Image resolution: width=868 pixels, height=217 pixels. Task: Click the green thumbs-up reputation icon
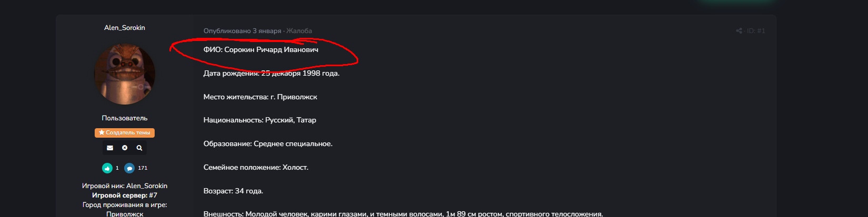pos(107,168)
